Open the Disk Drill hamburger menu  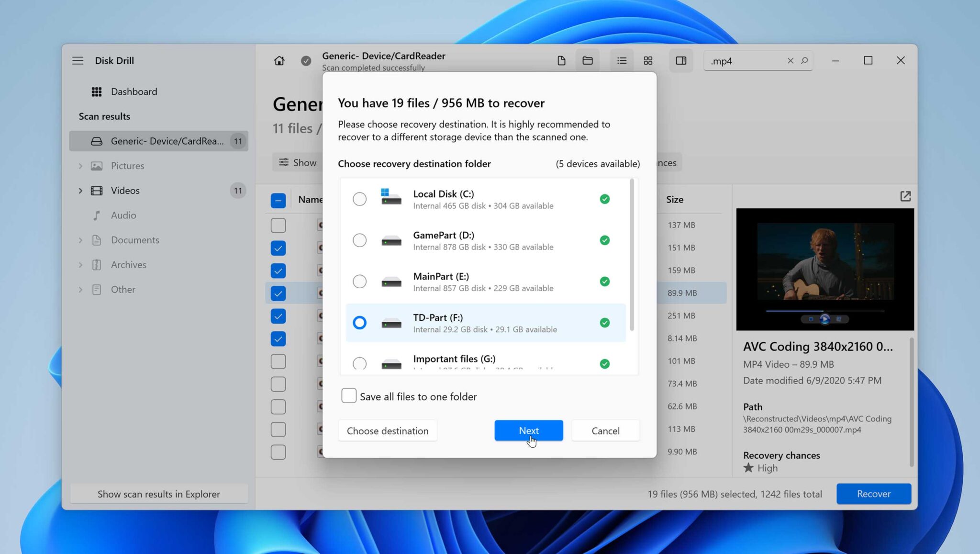pyautogui.click(x=78, y=60)
